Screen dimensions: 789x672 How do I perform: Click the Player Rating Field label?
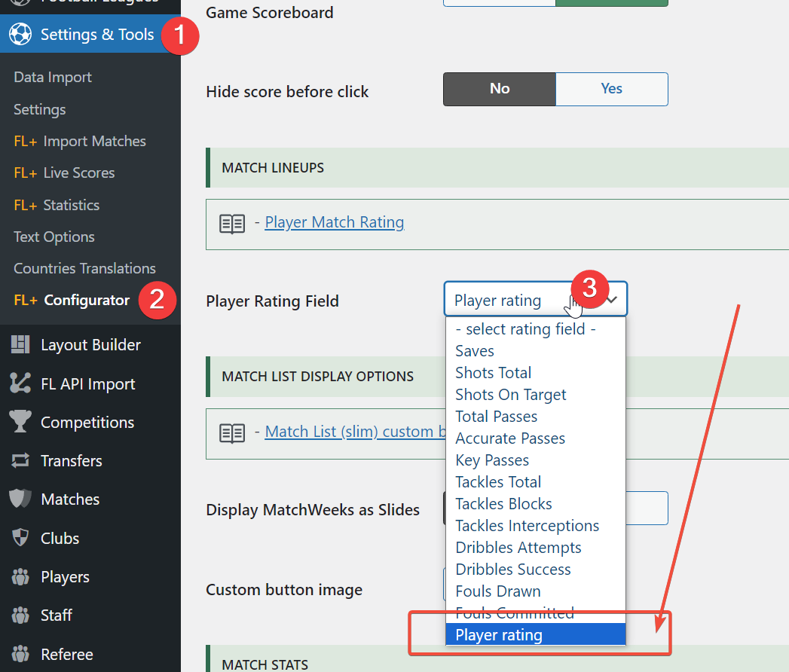tap(272, 301)
